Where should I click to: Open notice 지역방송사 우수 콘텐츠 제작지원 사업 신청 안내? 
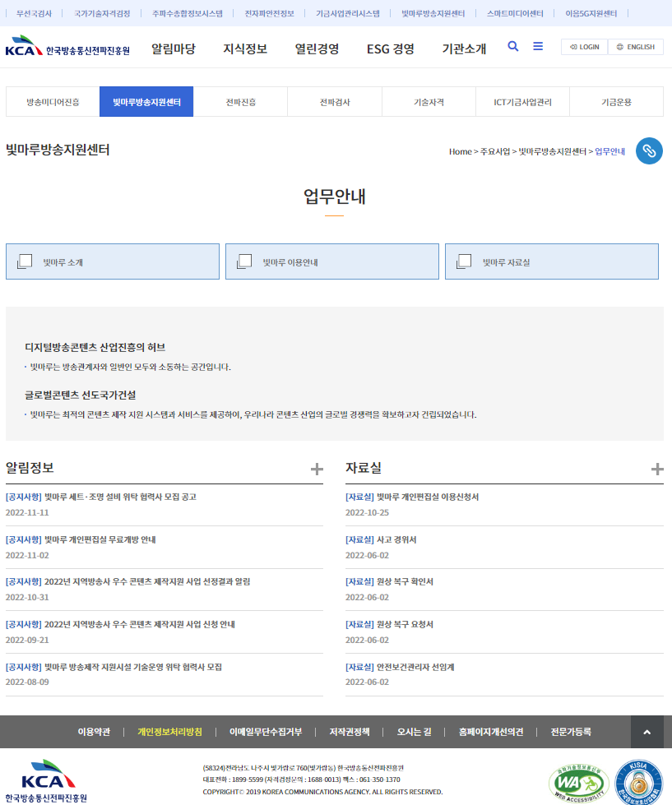pyautogui.click(x=140, y=624)
